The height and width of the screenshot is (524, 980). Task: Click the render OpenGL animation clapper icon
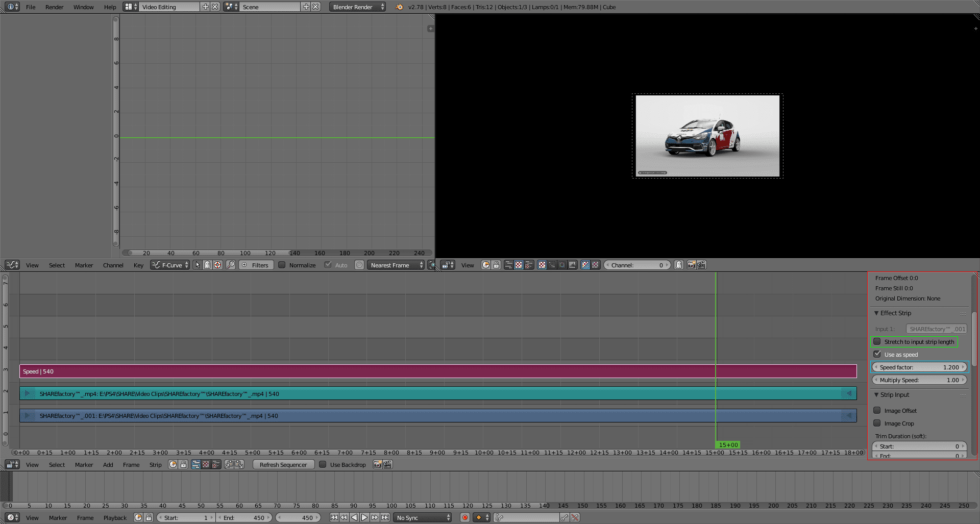pyautogui.click(x=702, y=265)
